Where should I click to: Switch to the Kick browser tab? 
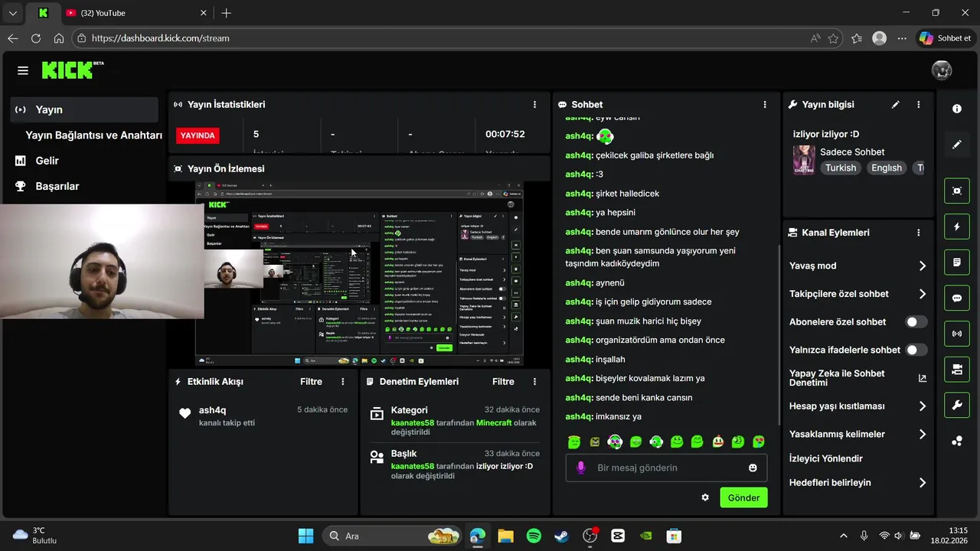(42, 13)
